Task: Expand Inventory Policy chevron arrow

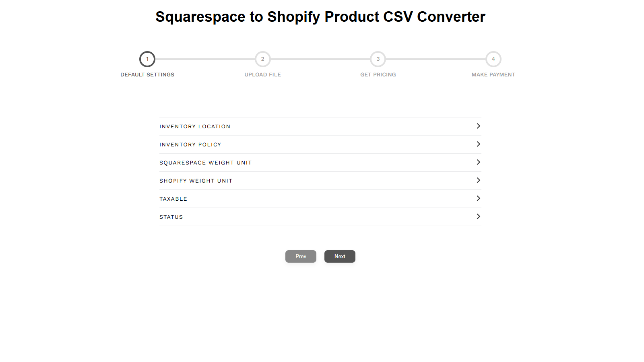Action: pos(478,144)
